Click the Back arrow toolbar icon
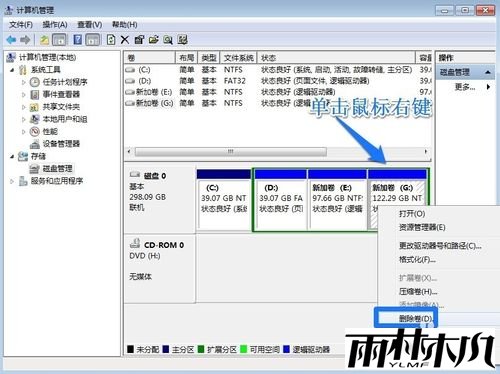Image resolution: width=500 pixels, height=374 pixels. (11, 40)
